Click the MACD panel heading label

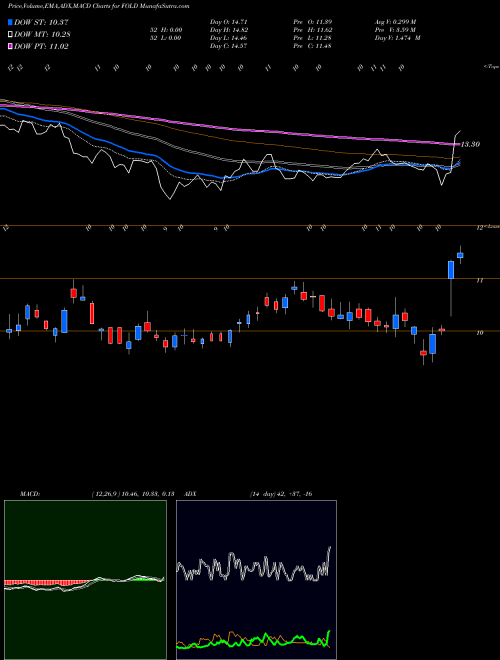coord(30,494)
